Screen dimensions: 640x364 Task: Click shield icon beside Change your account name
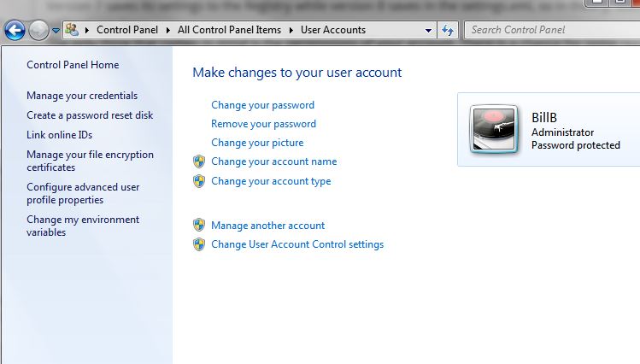click(x=199, y=161)
